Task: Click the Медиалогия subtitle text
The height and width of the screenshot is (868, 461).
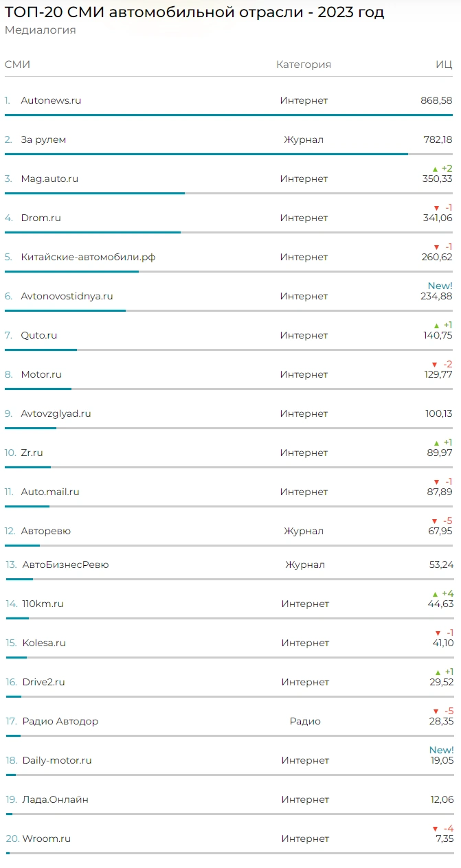Action: pyautogui.click(x=40, y=30)
